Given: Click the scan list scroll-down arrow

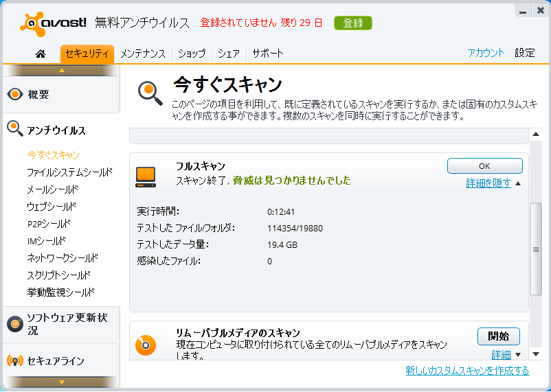Looking at the screenshot, I should [535, 354].
